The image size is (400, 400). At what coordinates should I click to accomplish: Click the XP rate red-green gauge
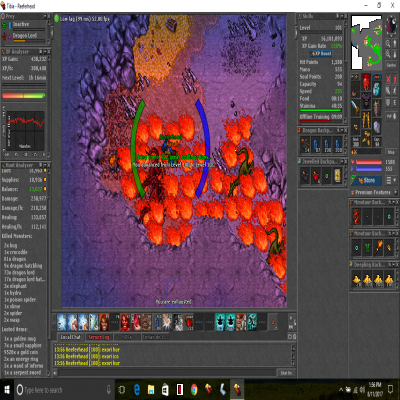[24, 96]
